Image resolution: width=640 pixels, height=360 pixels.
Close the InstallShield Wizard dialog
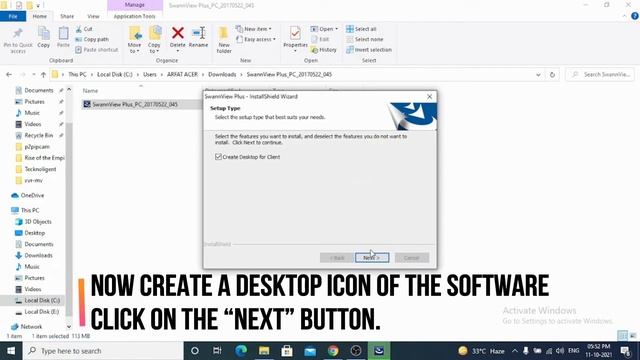click(429, 97)
